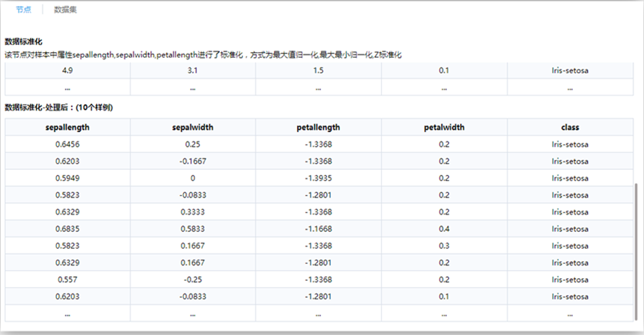Switch to the 节点 tab
644x335 pixels.
24,10
